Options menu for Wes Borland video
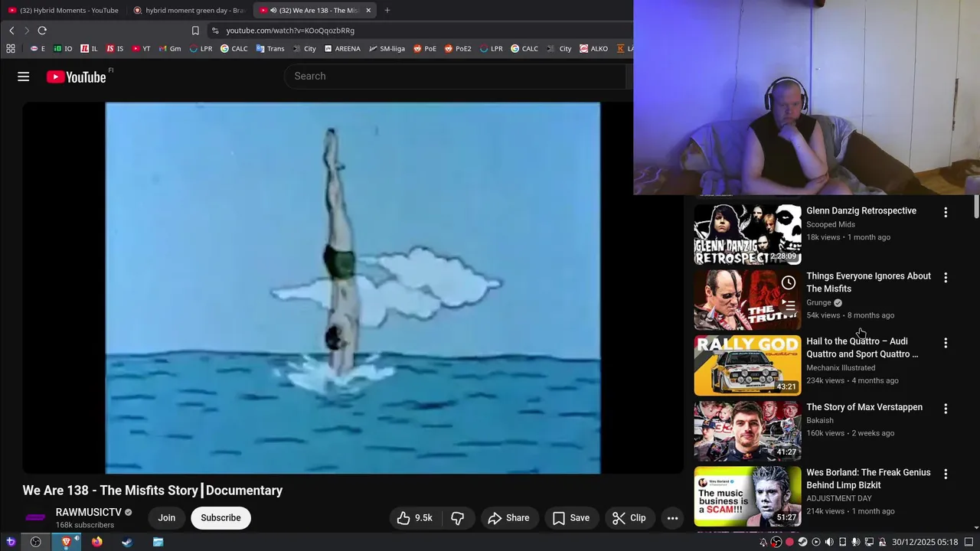Screen dimensions: 980x551 946,474
